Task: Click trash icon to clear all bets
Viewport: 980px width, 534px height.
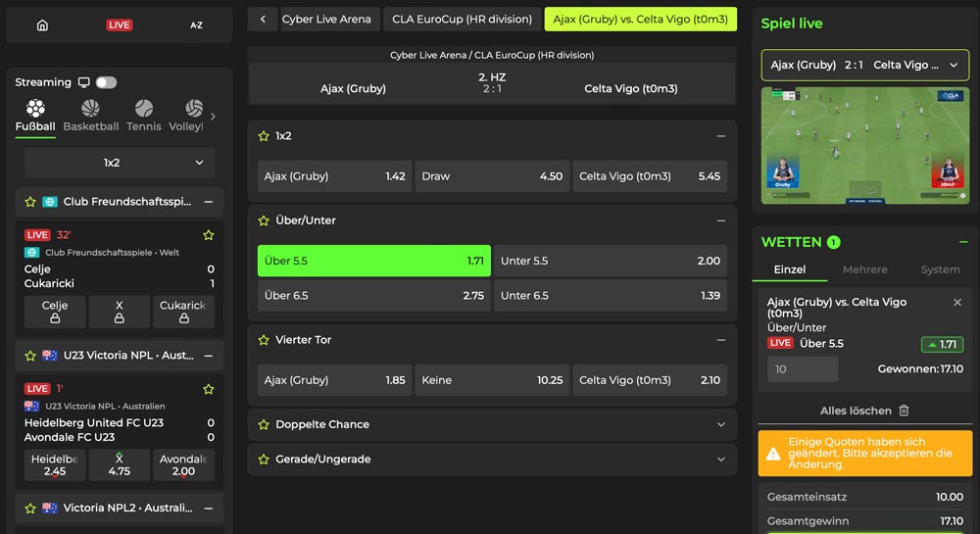Action: click(x=904, y=411)
